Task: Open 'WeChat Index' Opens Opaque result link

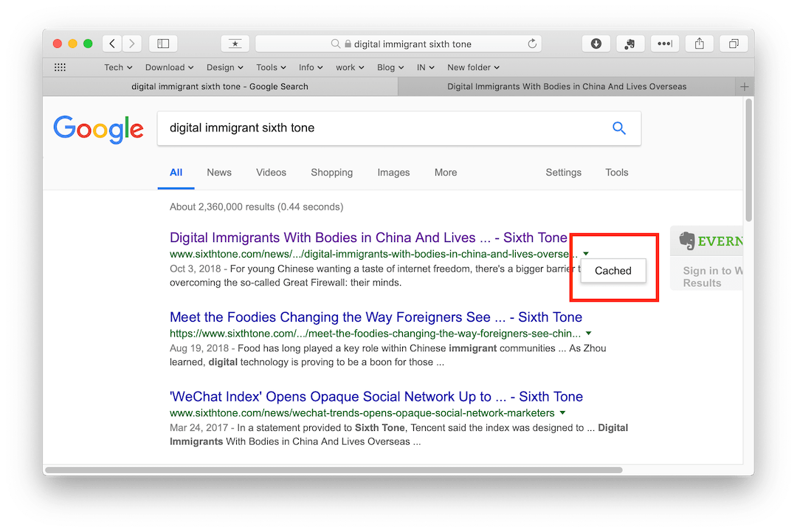Action: tap(376, 396)
